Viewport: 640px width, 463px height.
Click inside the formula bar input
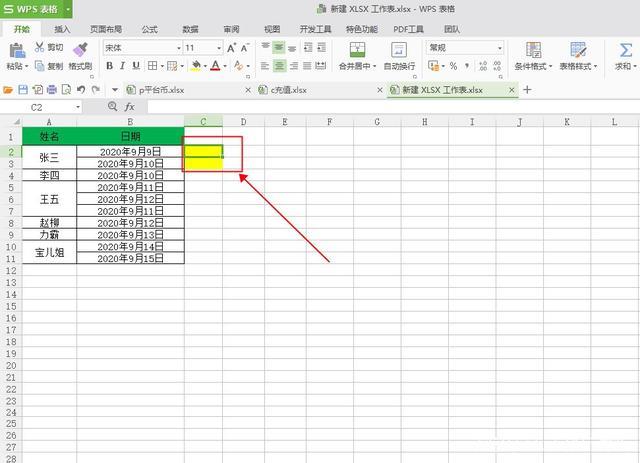[x=393, y=107]
